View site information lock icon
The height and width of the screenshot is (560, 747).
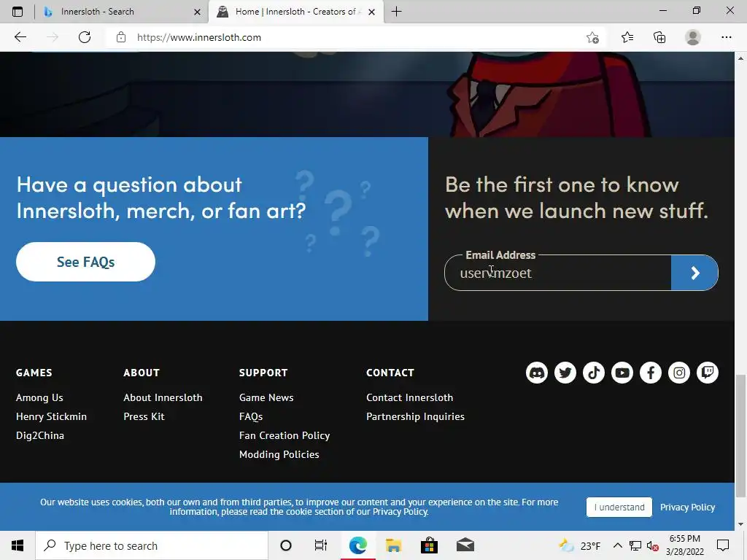[121, 37]
